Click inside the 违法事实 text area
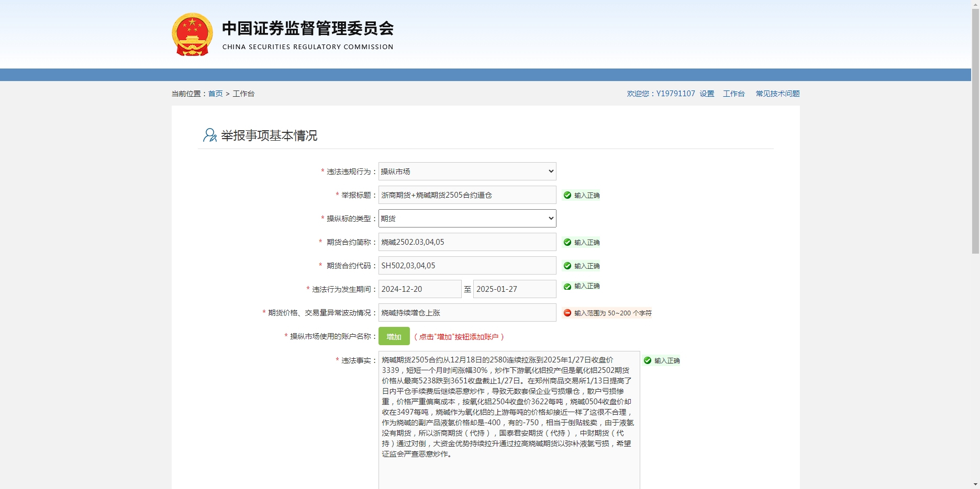This screenshot has height=489, width=980. tap(509, 420)
